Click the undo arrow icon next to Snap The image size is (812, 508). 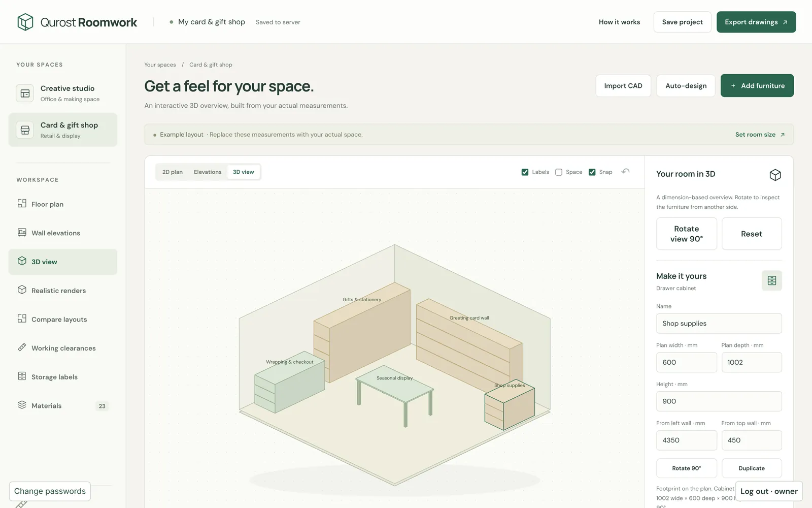[625, 171]
